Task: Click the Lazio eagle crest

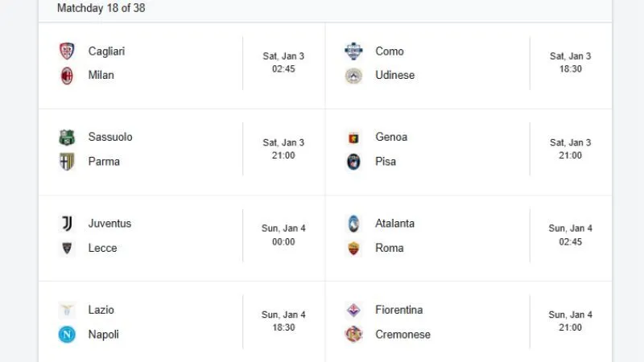Action: tap(67, 310)
